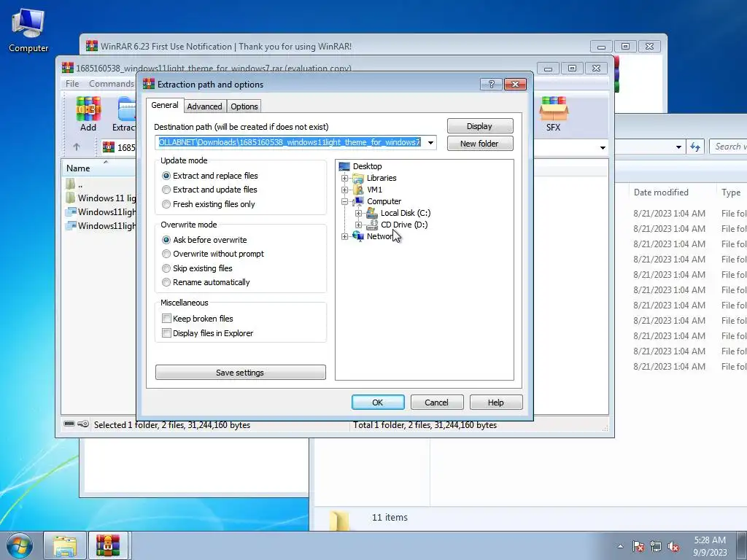Click the Display button

point(480,126)
